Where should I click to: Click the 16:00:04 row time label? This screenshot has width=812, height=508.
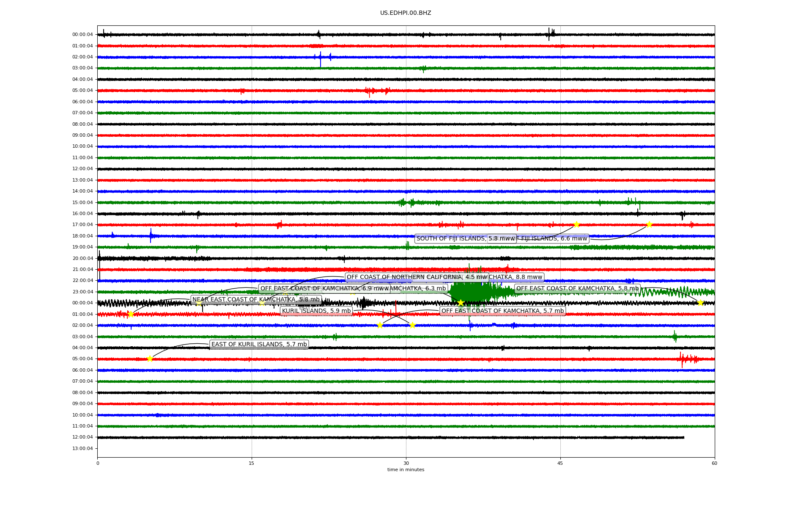82,214
